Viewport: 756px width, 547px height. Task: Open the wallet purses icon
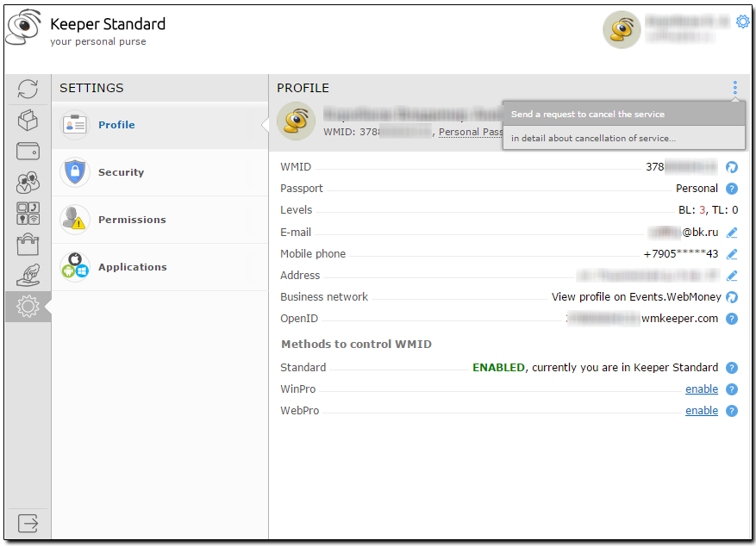pyautogui.click(x=28, y=151)
